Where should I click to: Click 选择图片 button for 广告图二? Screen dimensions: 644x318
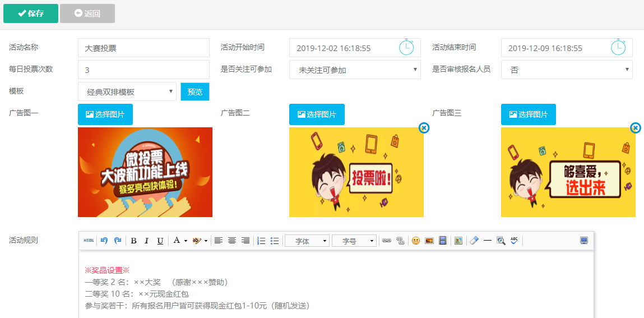(317, 114)
